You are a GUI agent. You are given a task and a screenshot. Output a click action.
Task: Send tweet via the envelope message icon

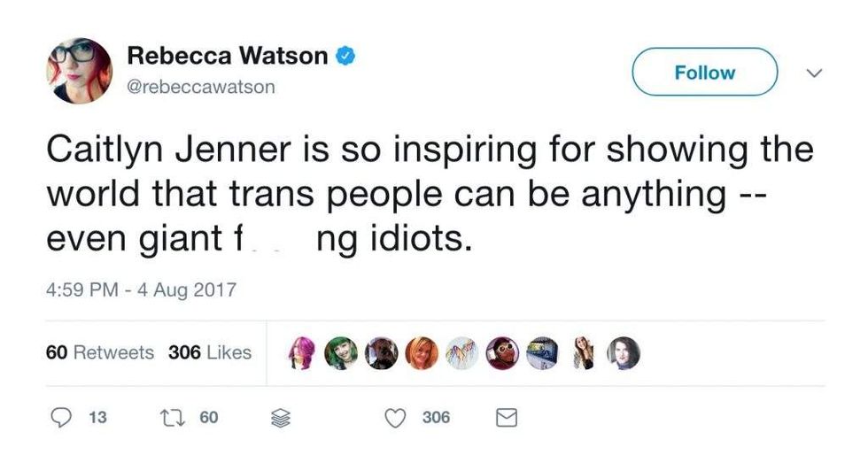tap(505, 417)
